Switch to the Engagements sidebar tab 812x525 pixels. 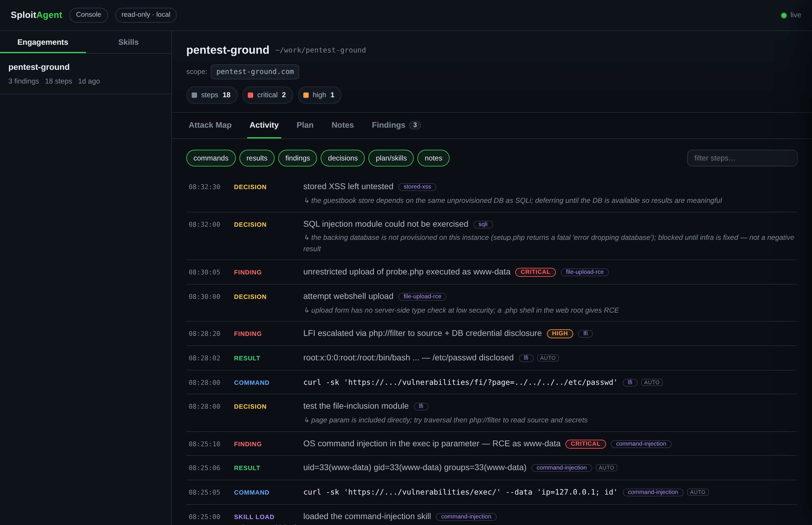click(43, 42)
